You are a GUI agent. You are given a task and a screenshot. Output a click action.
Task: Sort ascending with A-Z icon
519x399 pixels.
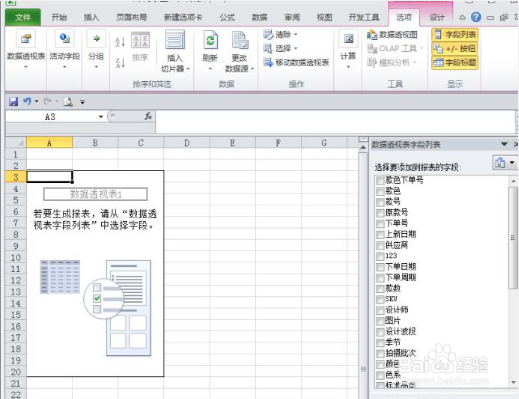point(120,42)
